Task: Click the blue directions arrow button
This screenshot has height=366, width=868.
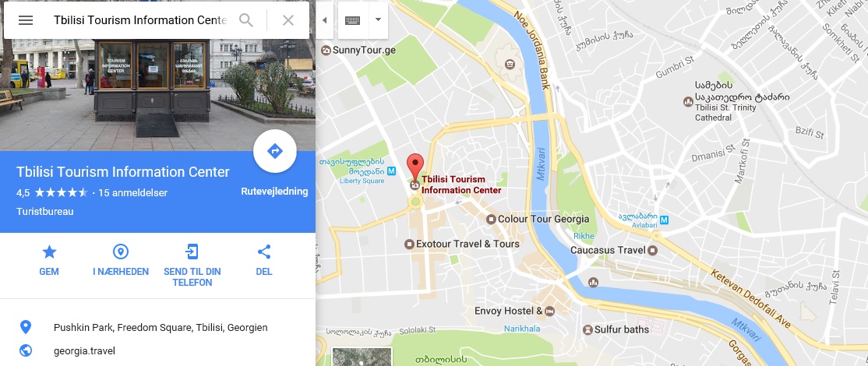Action: [275, 151]
